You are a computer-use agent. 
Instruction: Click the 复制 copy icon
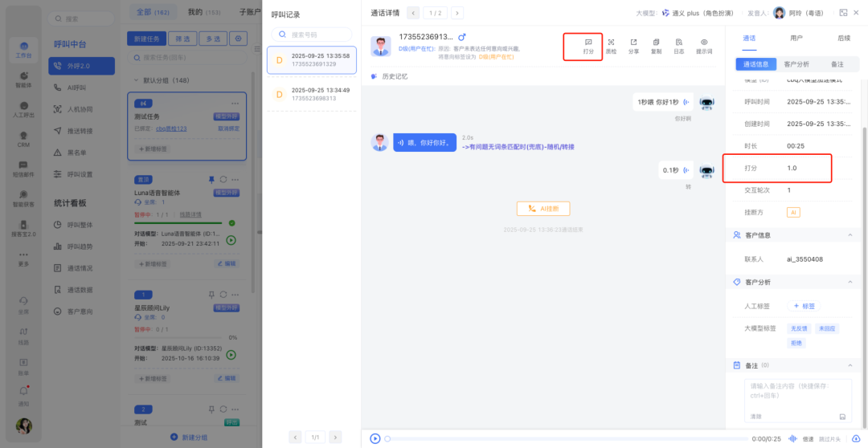click(657, 46)
